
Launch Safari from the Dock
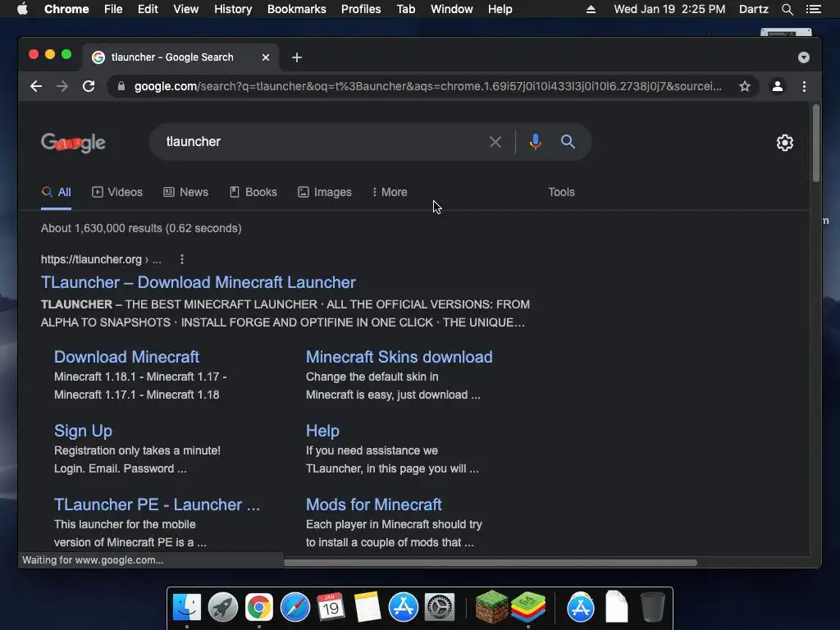tap(295, 607)
